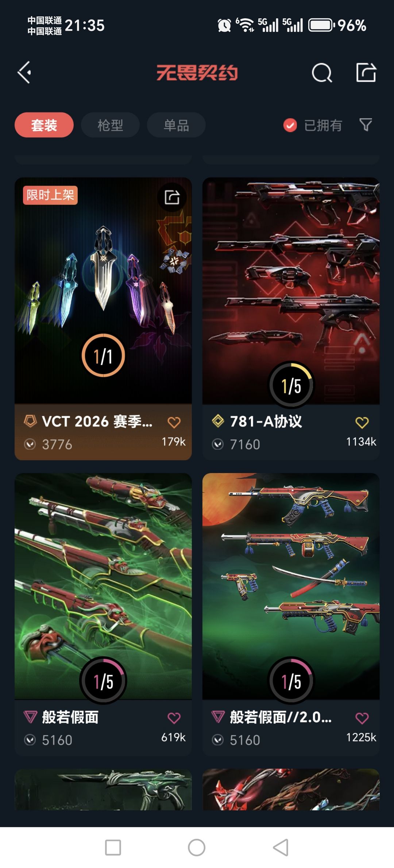
Task: Like the 般若假面 bundle heart
Action: [174, 718]
